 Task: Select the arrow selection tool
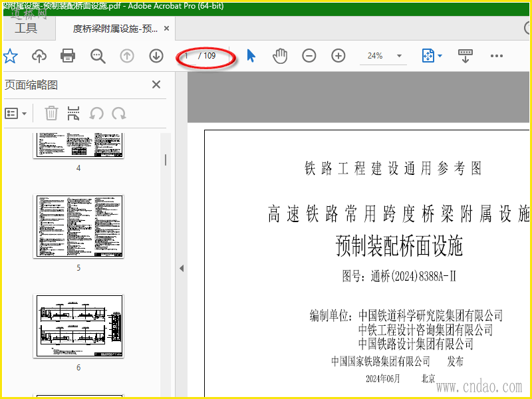pyautogui.click(x=251, y=56)
